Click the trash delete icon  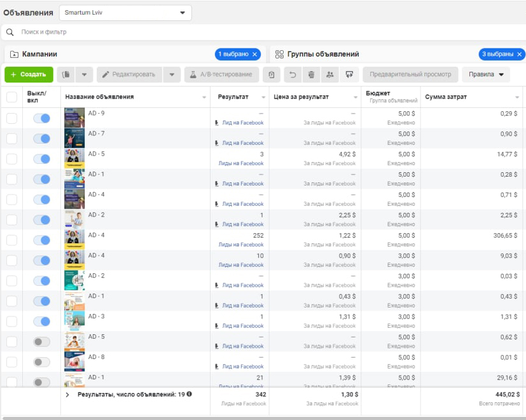[x=311, y=74]
